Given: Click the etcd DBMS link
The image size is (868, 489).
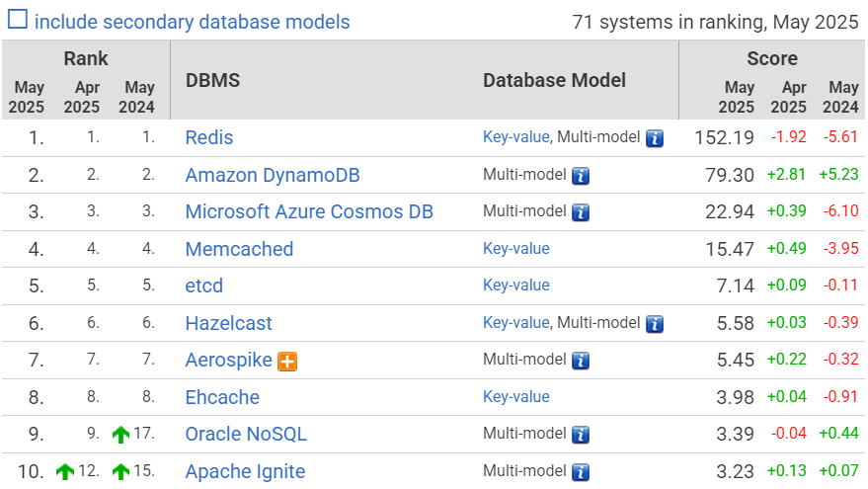Looking at the screenshot, I should coord(204,285).
